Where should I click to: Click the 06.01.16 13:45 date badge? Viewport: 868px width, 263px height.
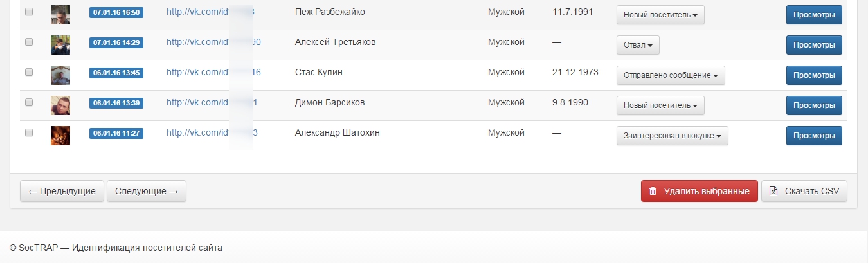[116, 73]
